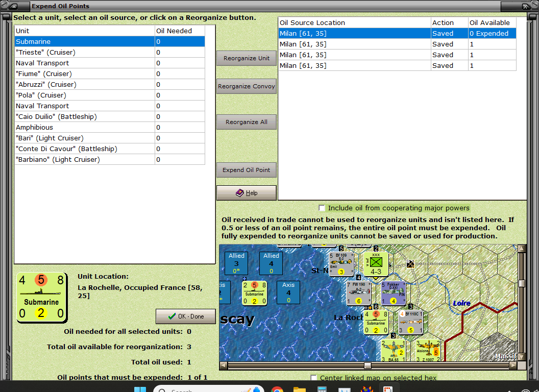Viewport: 539px width, 392px height.
Task: Click the Alcione Z.1007 bomber counter
Action: pyautogui.click(x=428, y=350)
